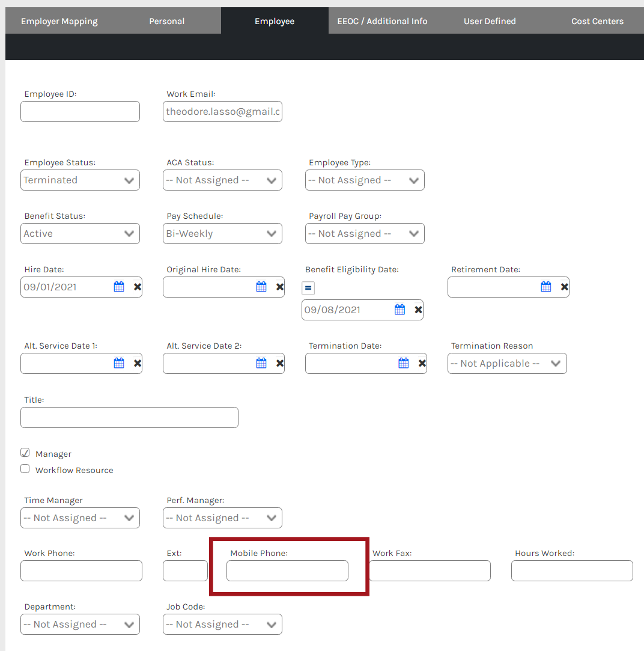Open the ACA Status dropdown

click(x=222, y=180)
